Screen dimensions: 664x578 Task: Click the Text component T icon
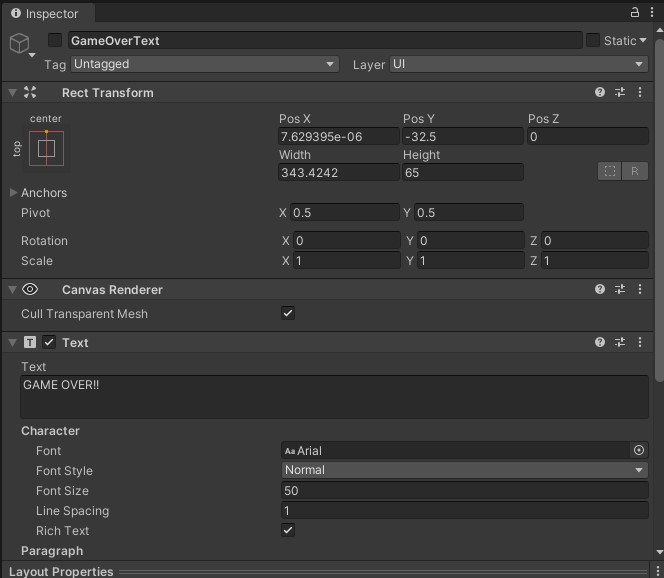pos(30,342)
